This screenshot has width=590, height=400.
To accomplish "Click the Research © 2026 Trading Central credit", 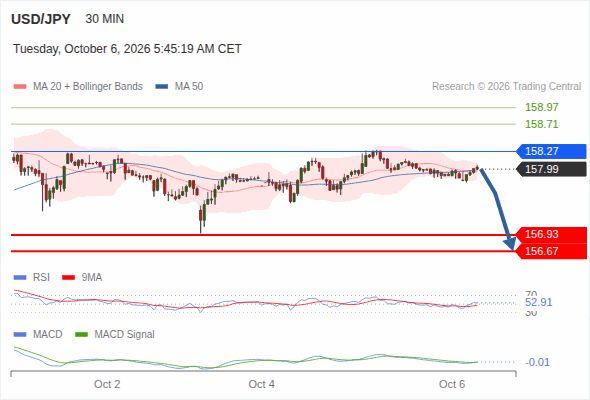I will (506, 87).
